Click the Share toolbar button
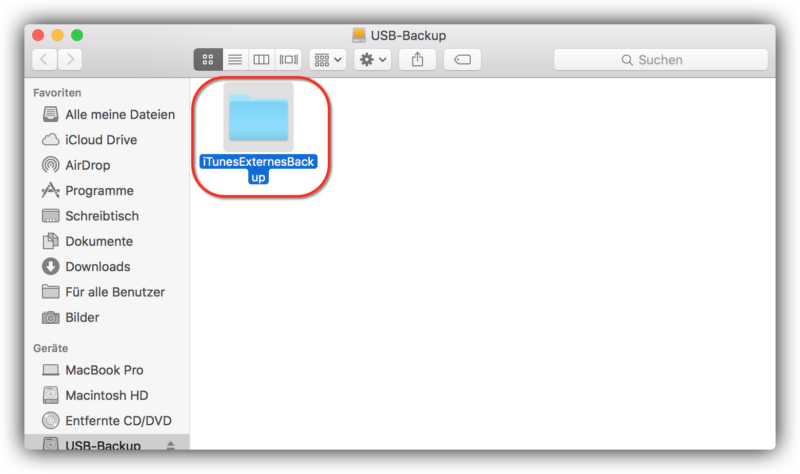800x474 pixels. (x=417, y=60)
